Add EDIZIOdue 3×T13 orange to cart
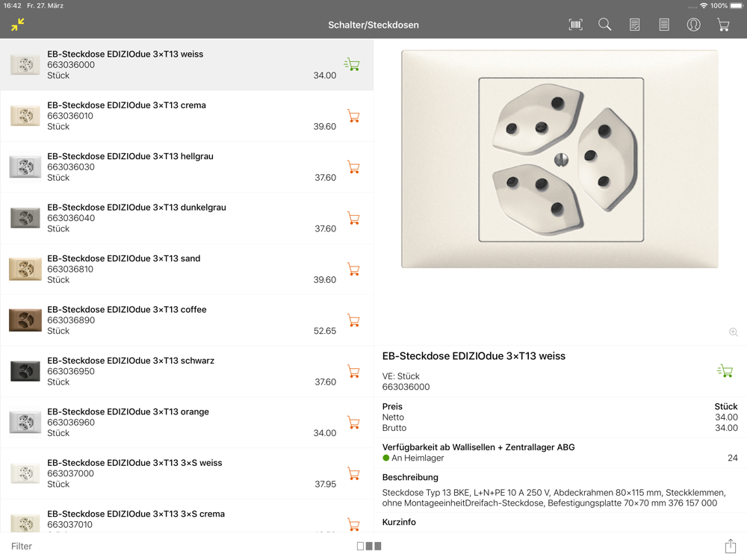The height and width of the screenshot is (560, 747). click(x=353, y=423)
